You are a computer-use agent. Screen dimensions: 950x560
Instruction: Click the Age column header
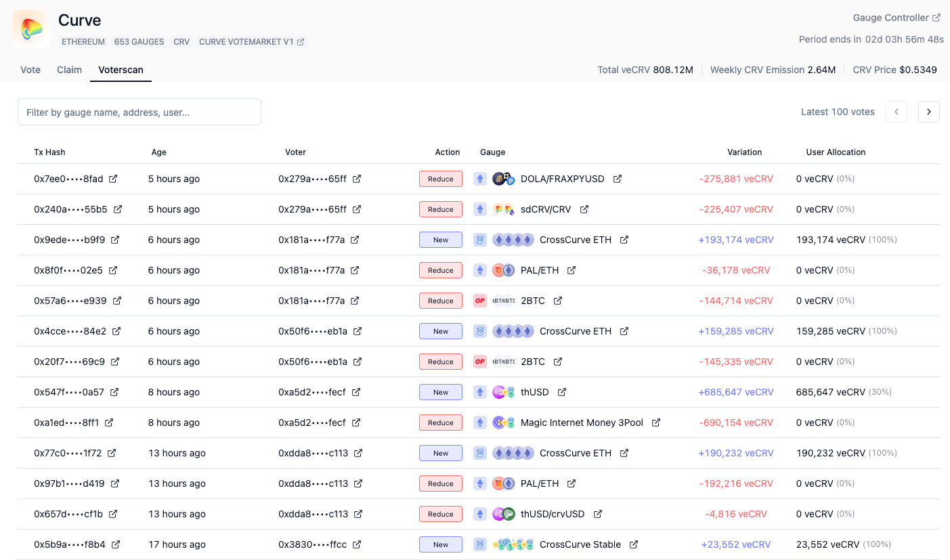click(158, 152)
